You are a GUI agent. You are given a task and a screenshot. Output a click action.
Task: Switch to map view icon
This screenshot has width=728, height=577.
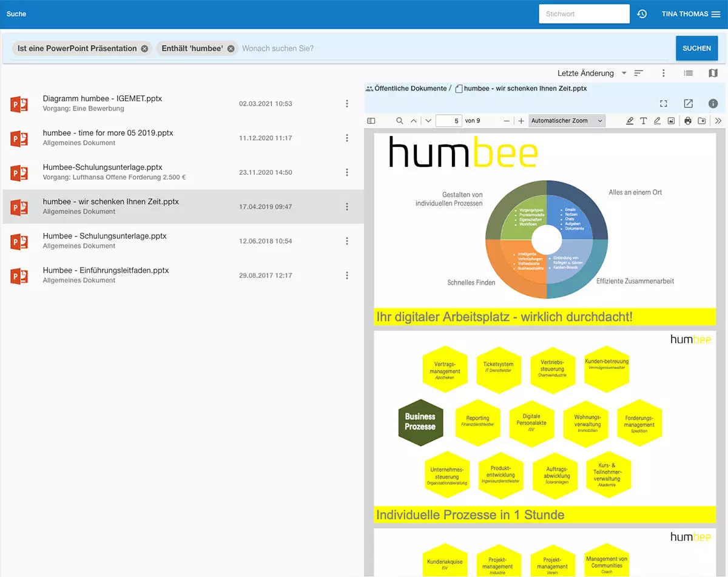pyautogui.click(x=713, y=73)
